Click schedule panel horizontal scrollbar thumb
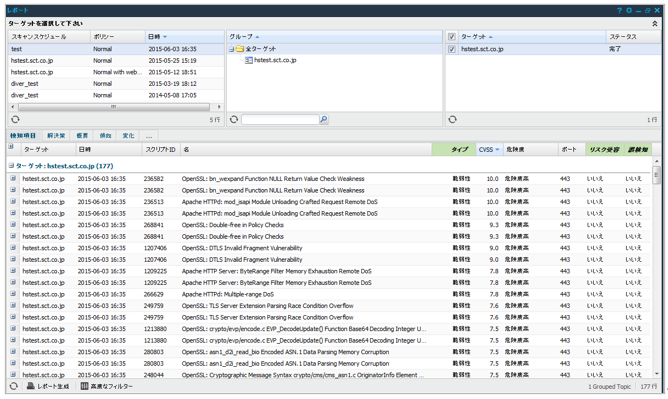Image resolution: width=668 pixels, height=399 pixels. (114, 107)
